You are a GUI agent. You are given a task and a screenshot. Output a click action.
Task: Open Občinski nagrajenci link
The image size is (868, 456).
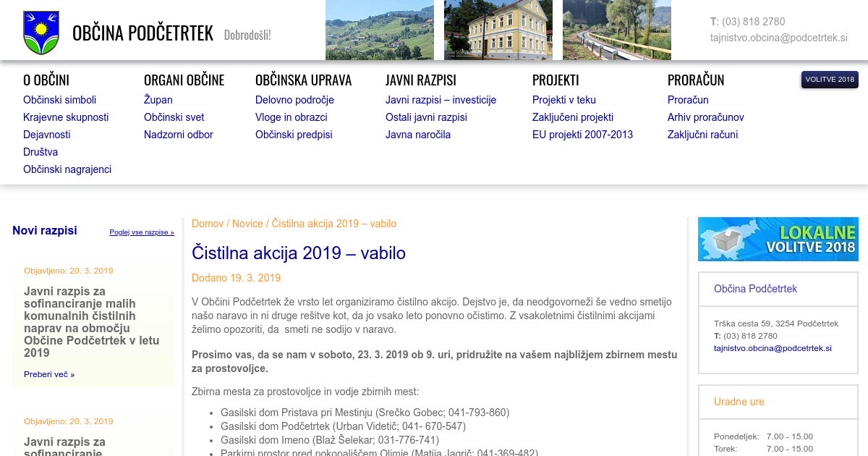[67, 169]
